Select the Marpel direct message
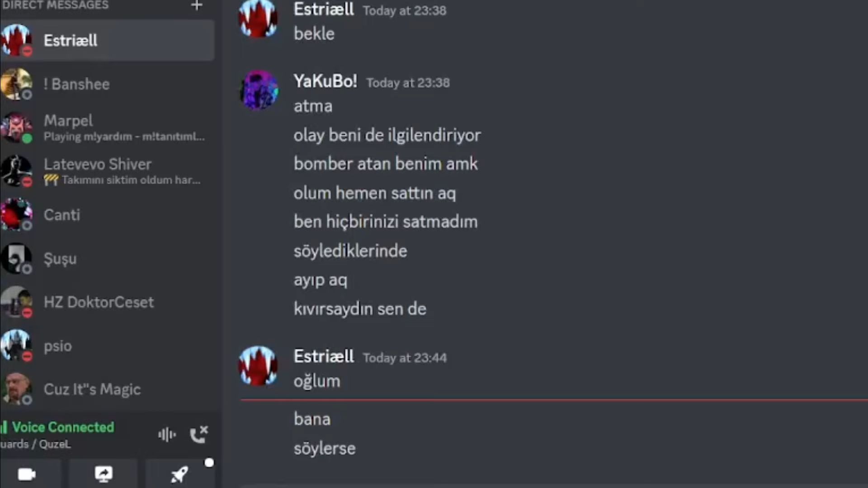 pyautogui.click(x=68, y=121)
